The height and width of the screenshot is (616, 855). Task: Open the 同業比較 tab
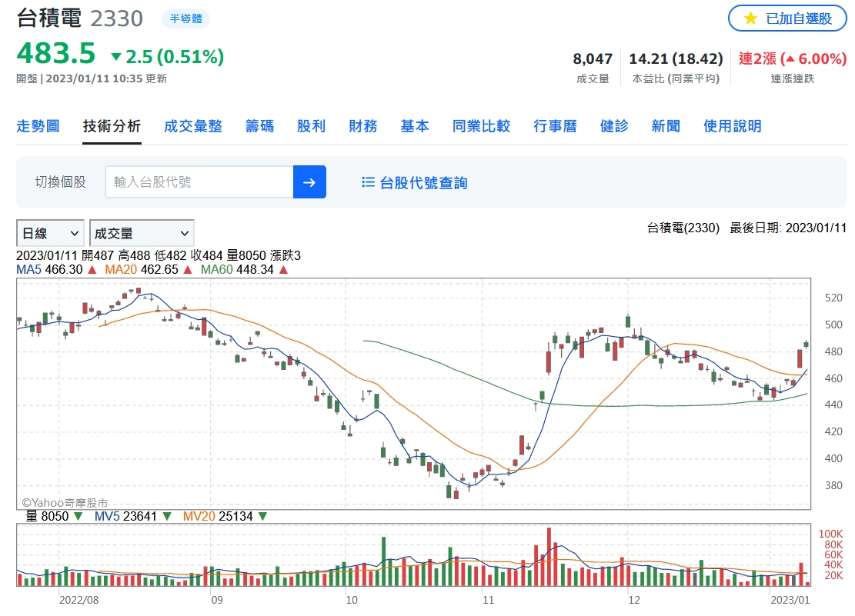pyautogui.click(x=482, y=126)
